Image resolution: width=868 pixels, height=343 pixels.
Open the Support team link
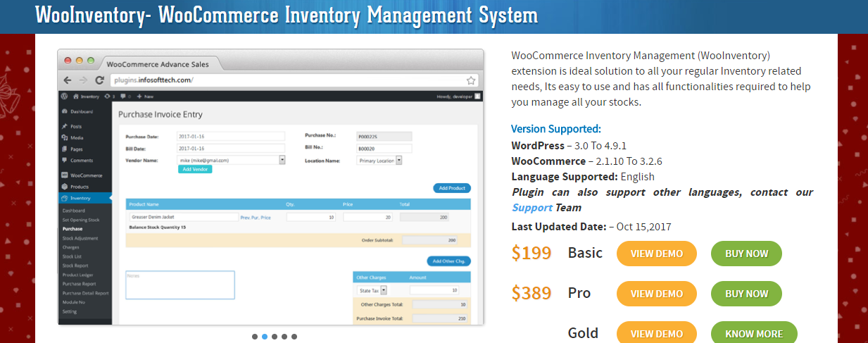(532, 208)
